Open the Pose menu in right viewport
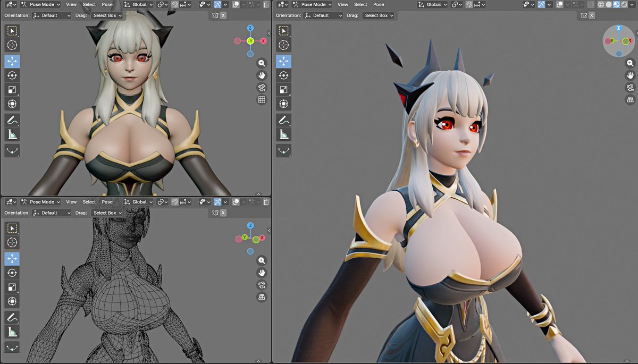 coord(379,4)
